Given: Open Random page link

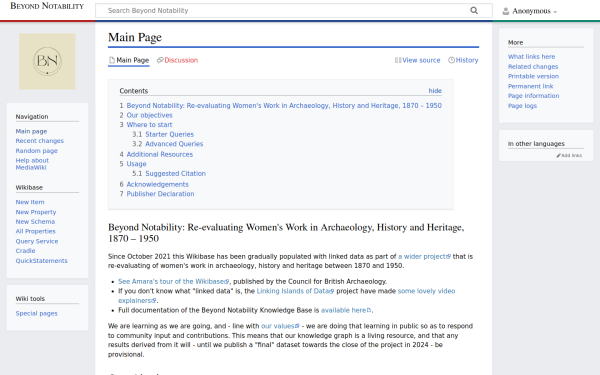Looking at the screenshot, I should [37, 151].
